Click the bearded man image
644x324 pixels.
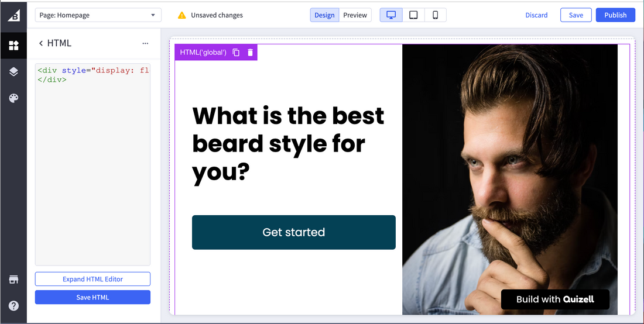510,179
